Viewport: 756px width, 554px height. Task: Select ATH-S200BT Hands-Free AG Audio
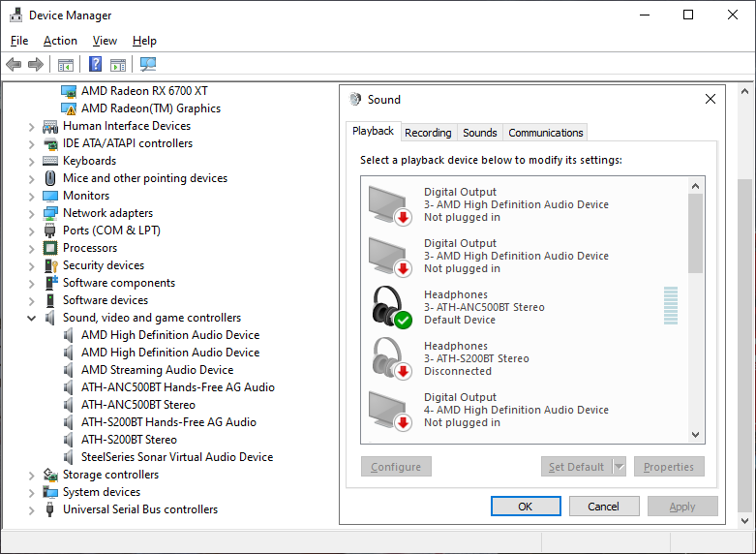(168, 422)
